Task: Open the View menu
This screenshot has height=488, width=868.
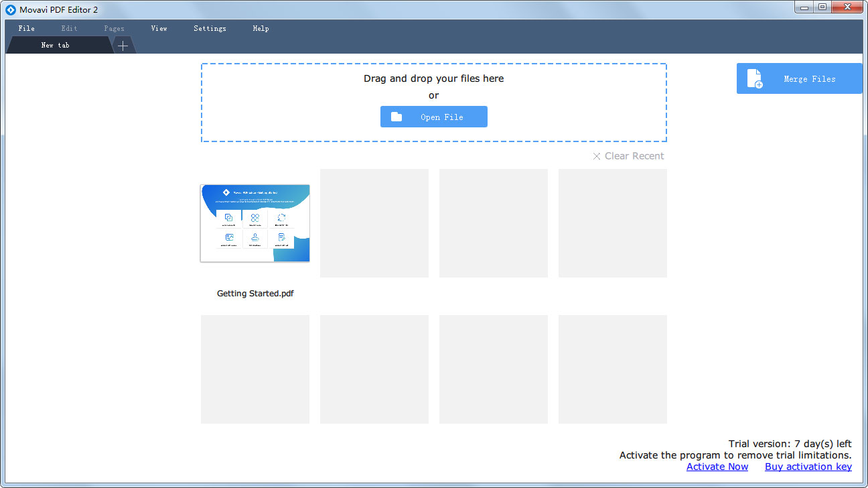Action: pyautogui.click(x=159, y=28)
